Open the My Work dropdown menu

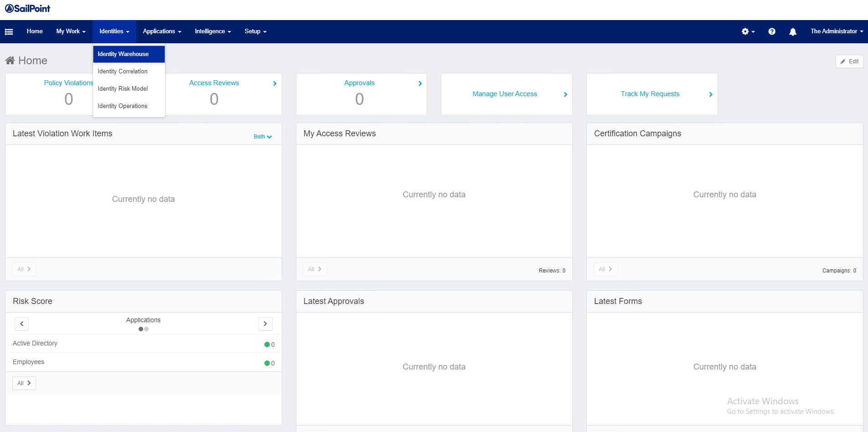[71, 31]
